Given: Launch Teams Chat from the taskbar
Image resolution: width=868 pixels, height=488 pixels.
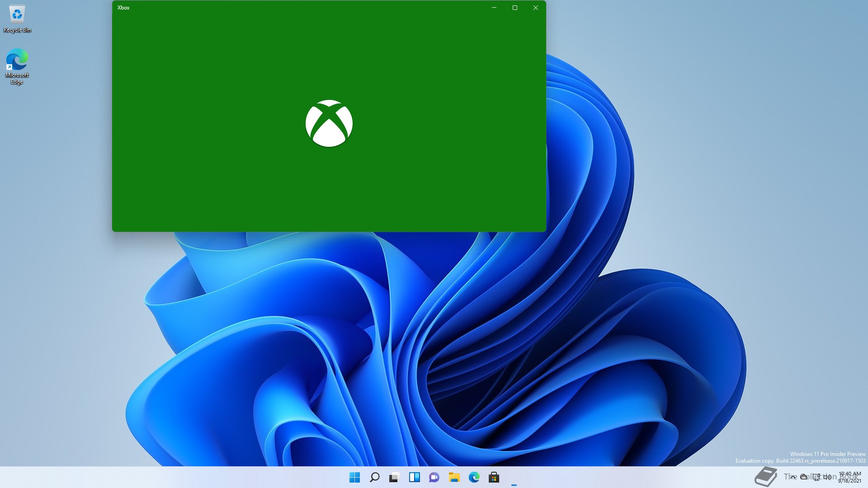Looking at the screenshot, I should tap(434, 477).
